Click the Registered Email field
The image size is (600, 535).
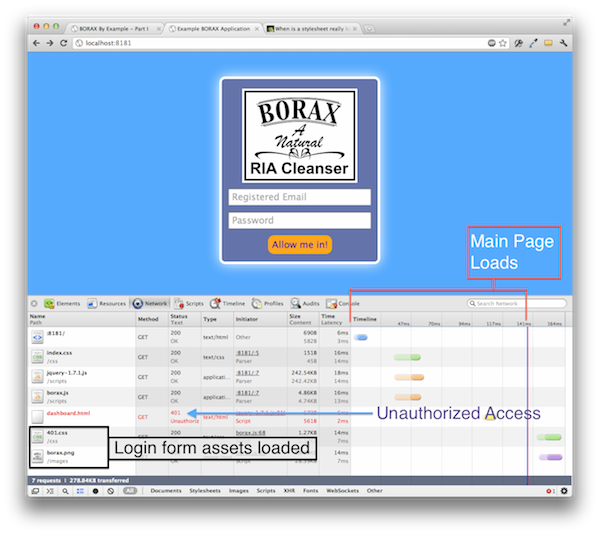point(300,197)
